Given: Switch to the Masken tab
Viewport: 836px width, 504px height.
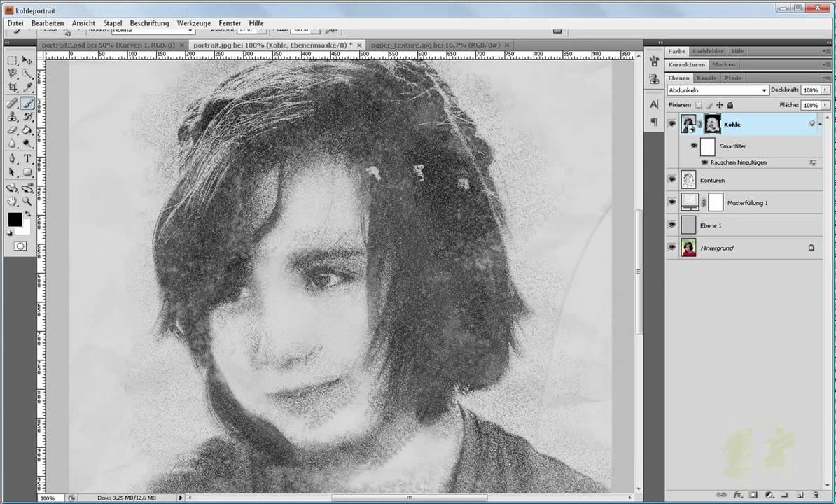Looking at the screenshot, I should point(723,64).
